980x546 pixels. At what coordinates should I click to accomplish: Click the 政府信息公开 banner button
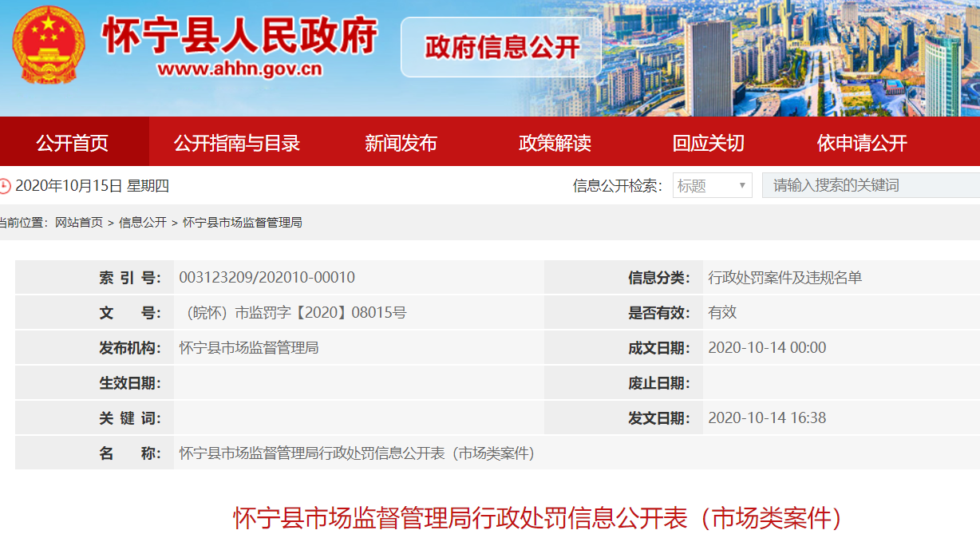[501, 47]
